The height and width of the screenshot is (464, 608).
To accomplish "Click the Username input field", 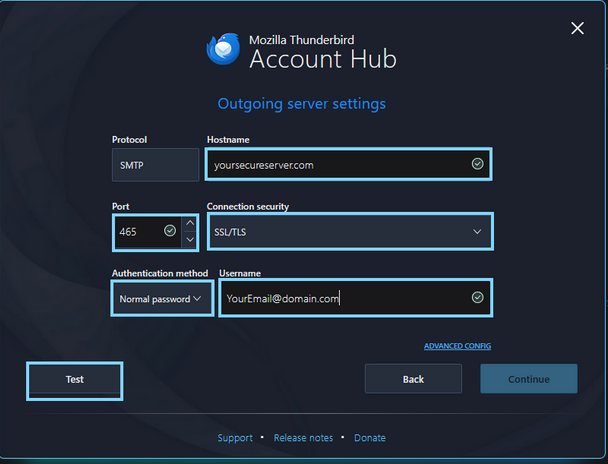I will pyautogui.click(x=340, y=298).
